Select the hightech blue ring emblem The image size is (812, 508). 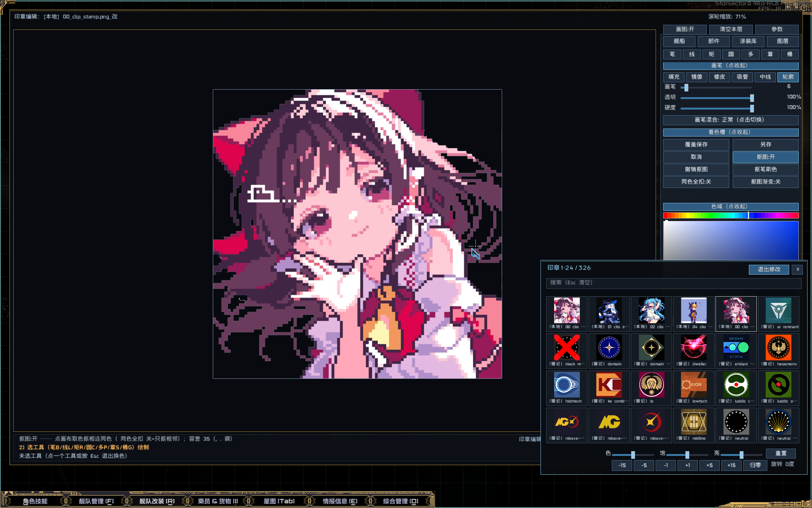pos(567,388)
